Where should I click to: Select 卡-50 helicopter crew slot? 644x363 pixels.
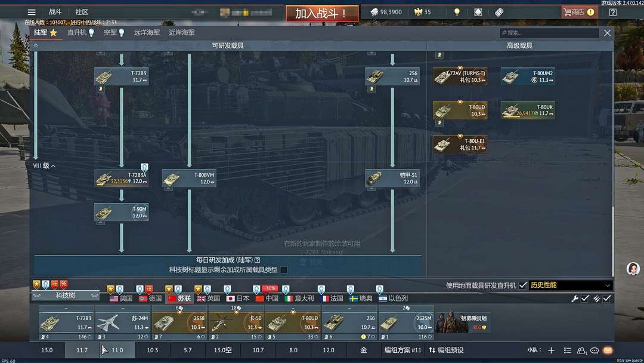[x=236, y=322]
